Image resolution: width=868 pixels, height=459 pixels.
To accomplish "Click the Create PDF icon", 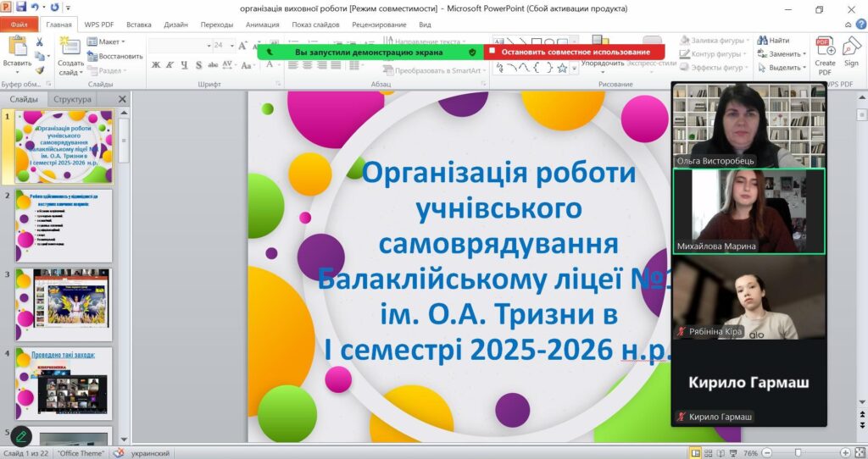I will point(825,53).
